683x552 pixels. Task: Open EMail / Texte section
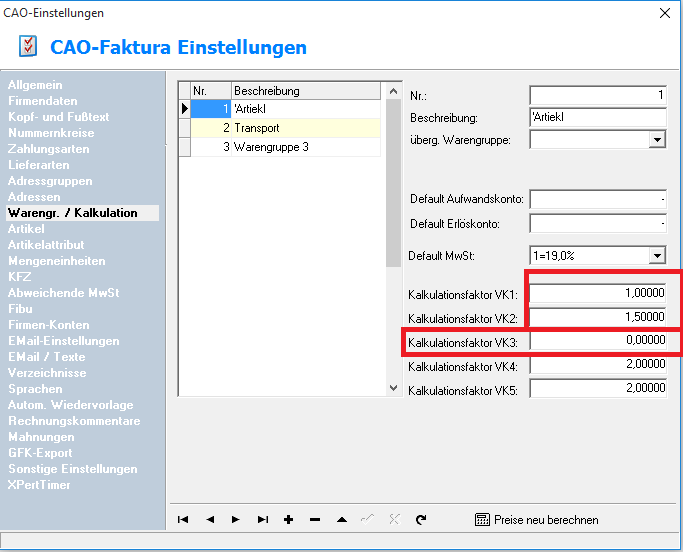[x=47, y=357]
